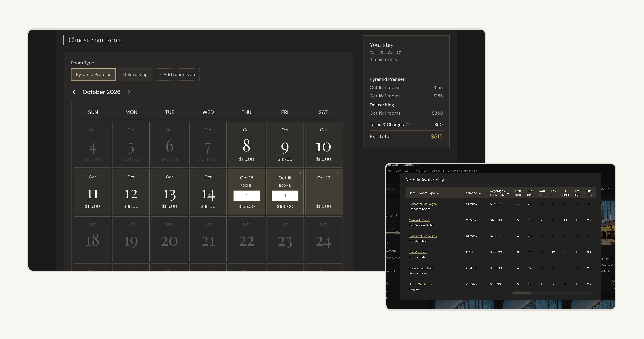
Task: Sort by Avg. Nightly Event Rate arrow
Action: (x=508, y=193)
